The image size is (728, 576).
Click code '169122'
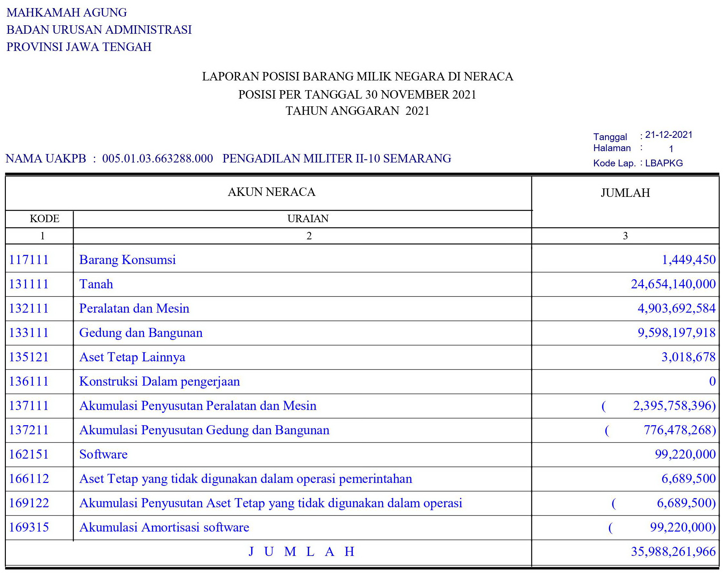(29, 503)
